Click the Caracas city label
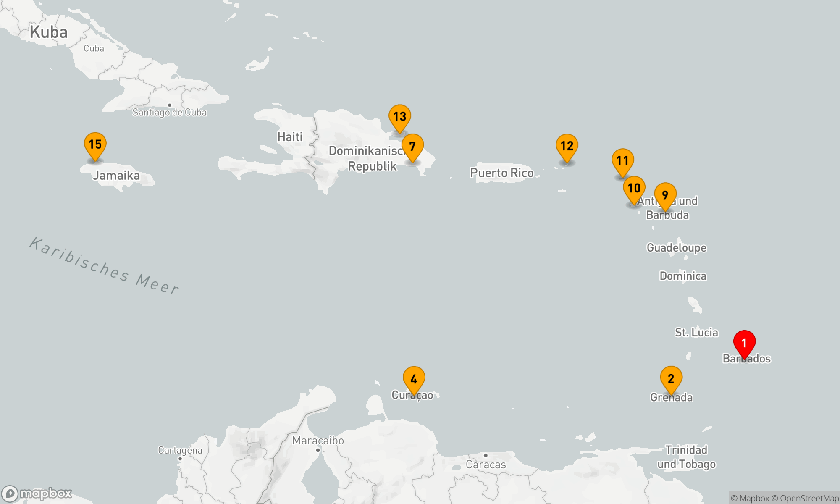The width and height of the screenshot is (840, 504). coord(486,465)
